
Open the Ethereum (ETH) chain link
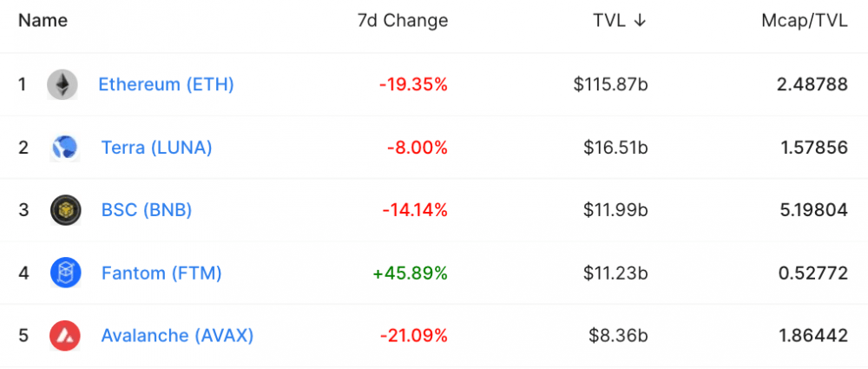click(x=166, y=85)
